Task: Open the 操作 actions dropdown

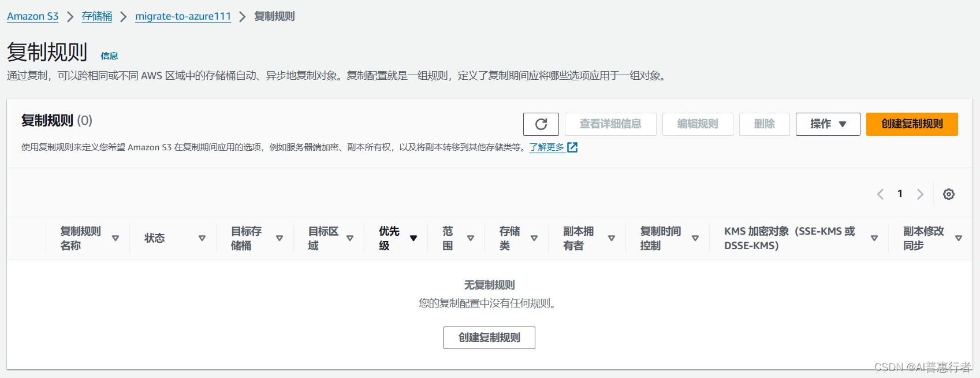Action: 828,124
